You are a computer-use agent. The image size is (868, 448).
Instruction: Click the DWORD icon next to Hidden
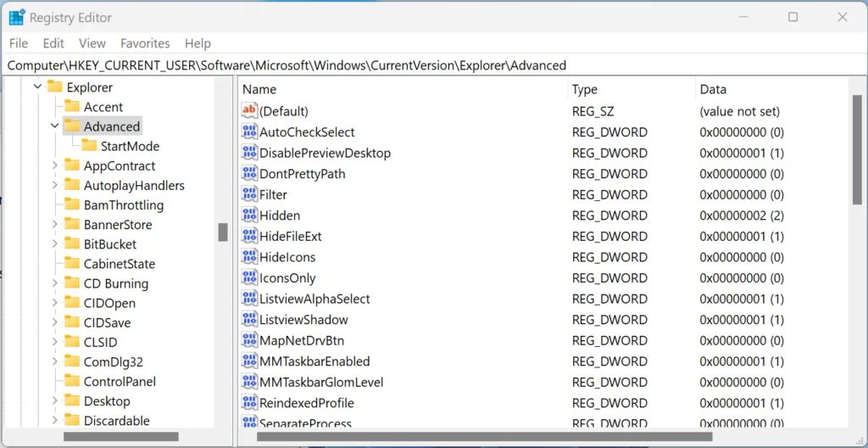[250, 216]
